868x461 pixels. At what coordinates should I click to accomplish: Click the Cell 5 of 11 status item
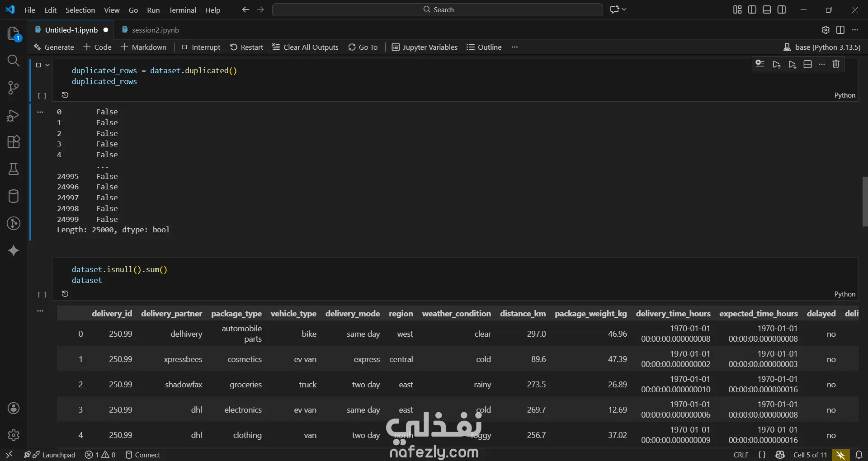[810, 455]
